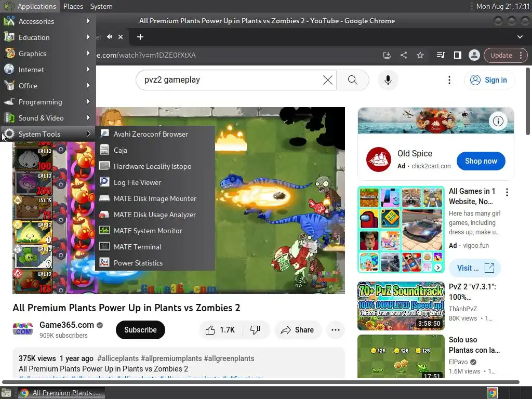Open the 70+ PvZ Soundtrack video thumbnail
Viewport: 532px width, 399px height.
[401, 305]
